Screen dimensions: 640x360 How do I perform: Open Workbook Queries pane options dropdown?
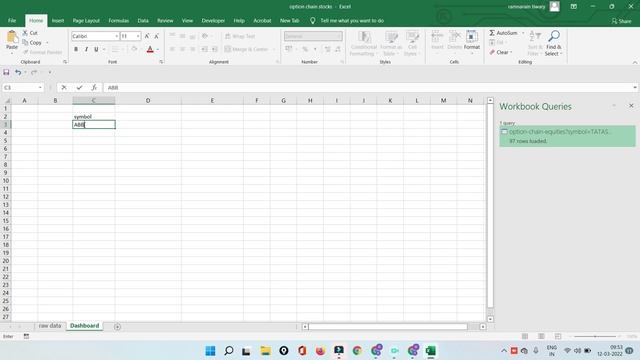614,106
